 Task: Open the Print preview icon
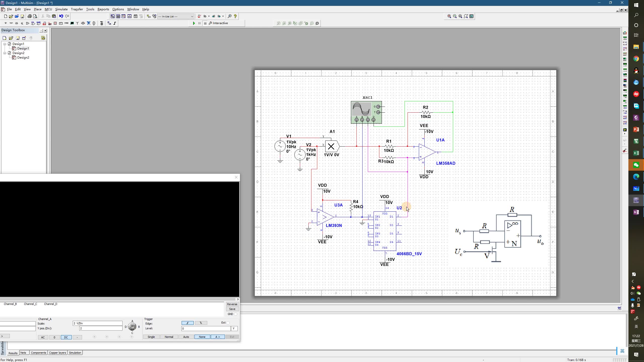point(35,16)
